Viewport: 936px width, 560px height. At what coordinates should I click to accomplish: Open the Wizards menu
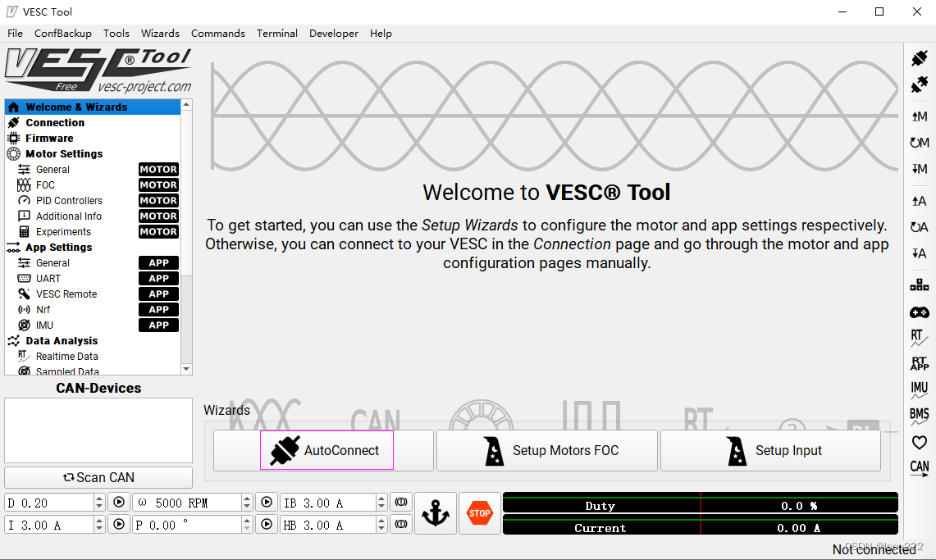pos(160,34)
